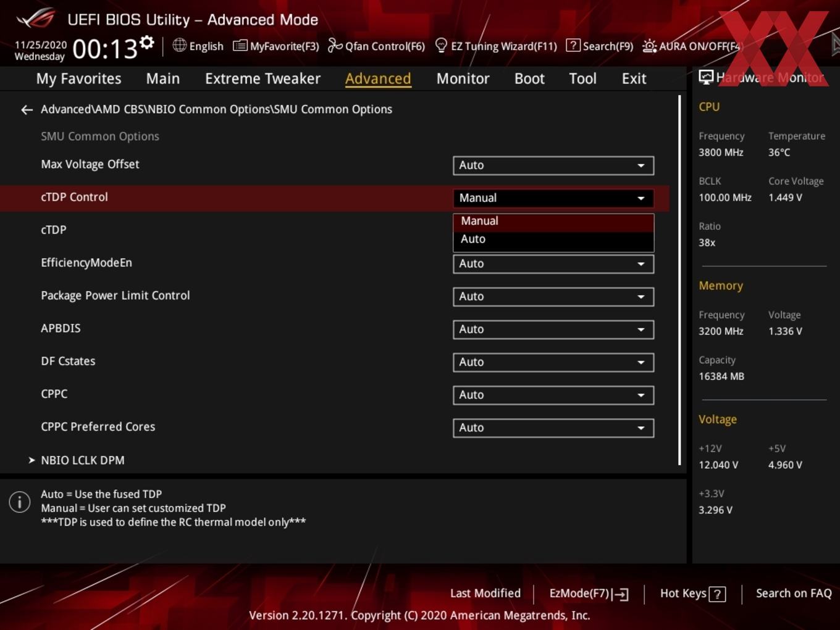Viewport: 840px width, 630px height.
Task: Click the settings list vertical scrollbar
Action: (x=679, y=280)
